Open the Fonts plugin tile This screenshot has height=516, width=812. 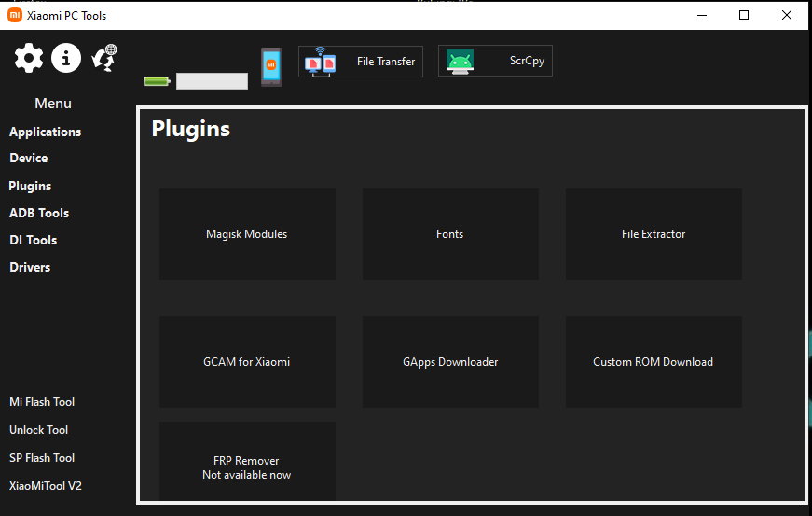450,234
